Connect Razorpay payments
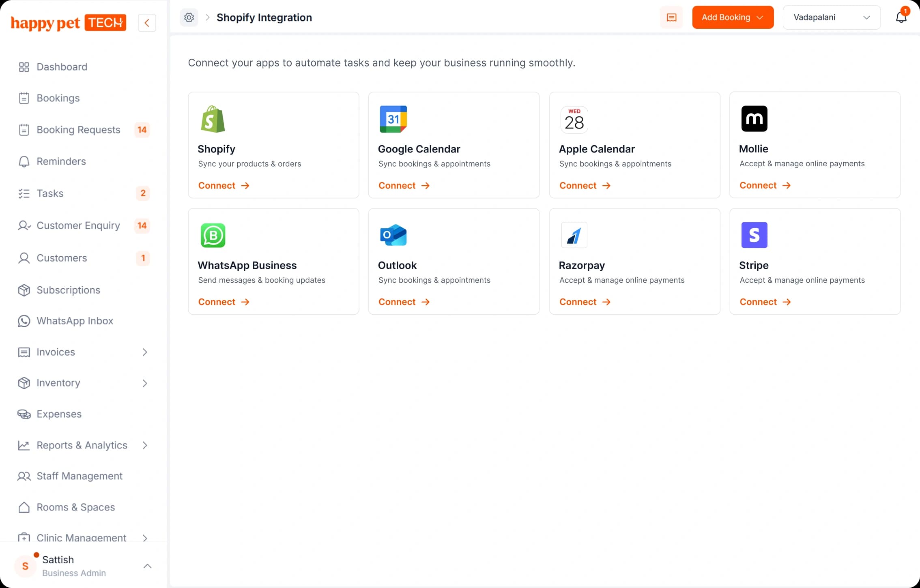The height and width of the screenshot is (588, 920). [585, 302]
